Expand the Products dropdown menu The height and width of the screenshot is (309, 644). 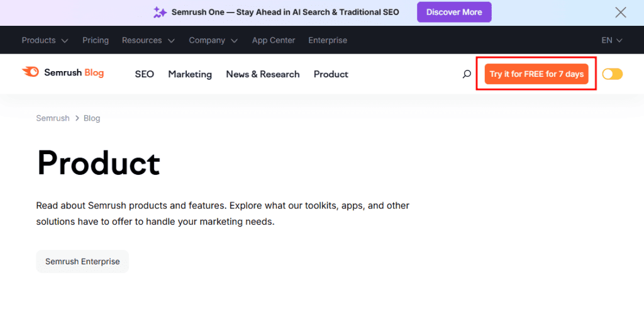pyautogui.click(x=45, y=40)
